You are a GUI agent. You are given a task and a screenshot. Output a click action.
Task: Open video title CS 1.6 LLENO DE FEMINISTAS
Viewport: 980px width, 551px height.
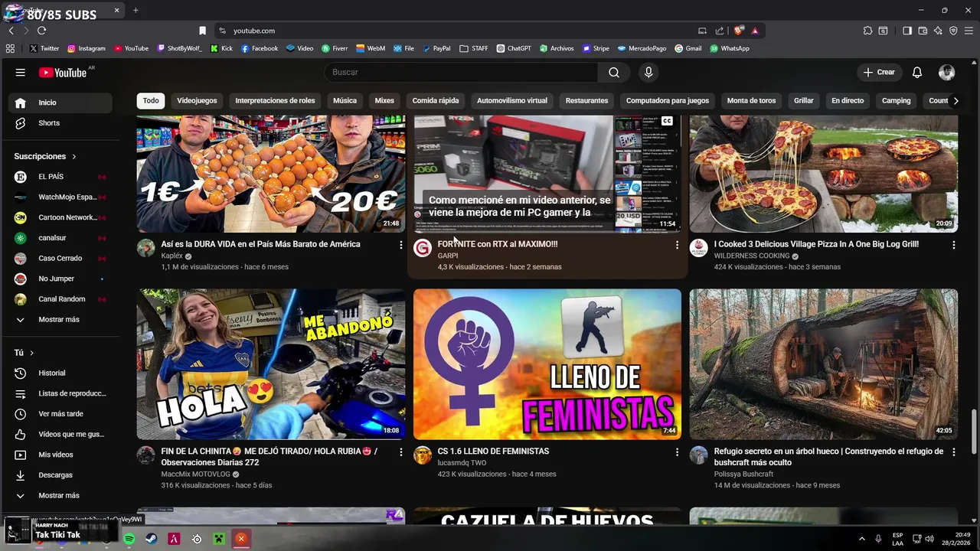[x=493, y=452]
